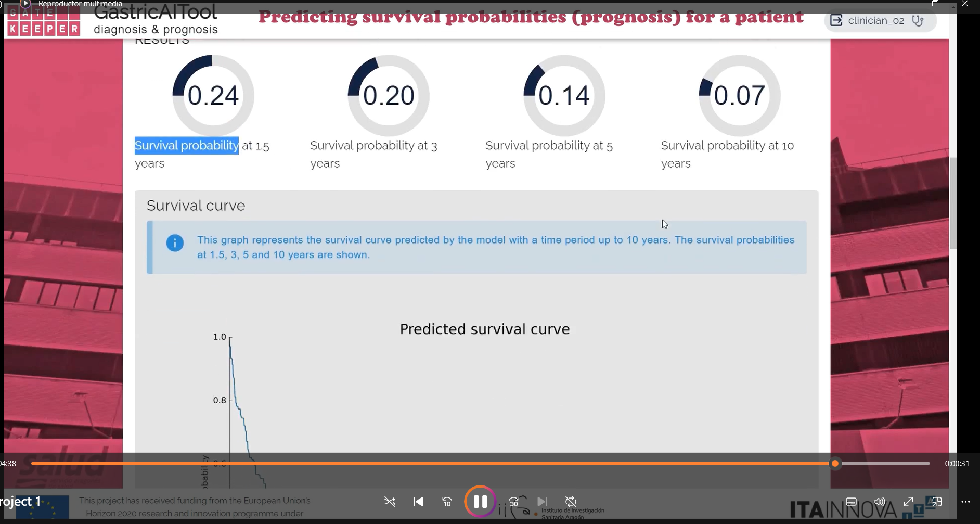The width and height of the screenshot is (980, 524).
Task: Click the GastricAITool app title
Action: tap(156, 11)
